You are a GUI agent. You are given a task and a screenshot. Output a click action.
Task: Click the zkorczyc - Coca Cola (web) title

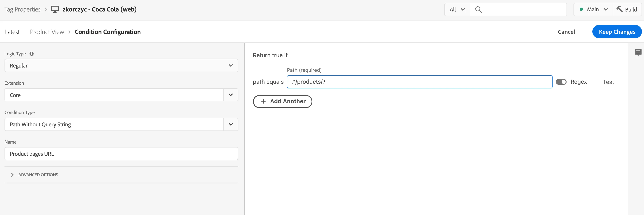click(99, 9)
